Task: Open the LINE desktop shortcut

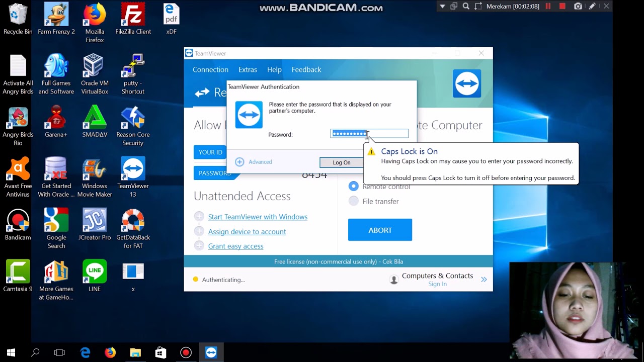Action: 95,276
